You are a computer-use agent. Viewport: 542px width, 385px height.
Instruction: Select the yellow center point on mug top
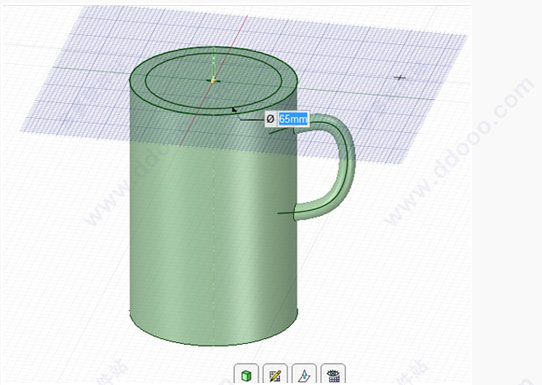point(214,81)
